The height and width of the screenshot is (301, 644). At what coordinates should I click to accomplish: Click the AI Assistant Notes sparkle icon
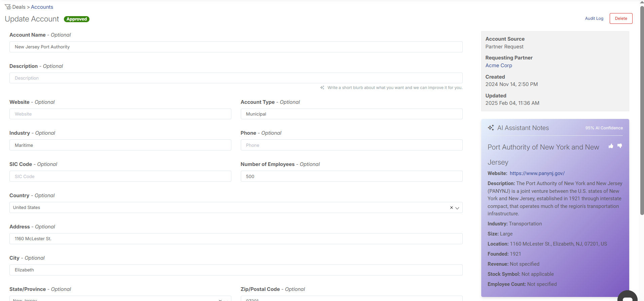[491, 128]
